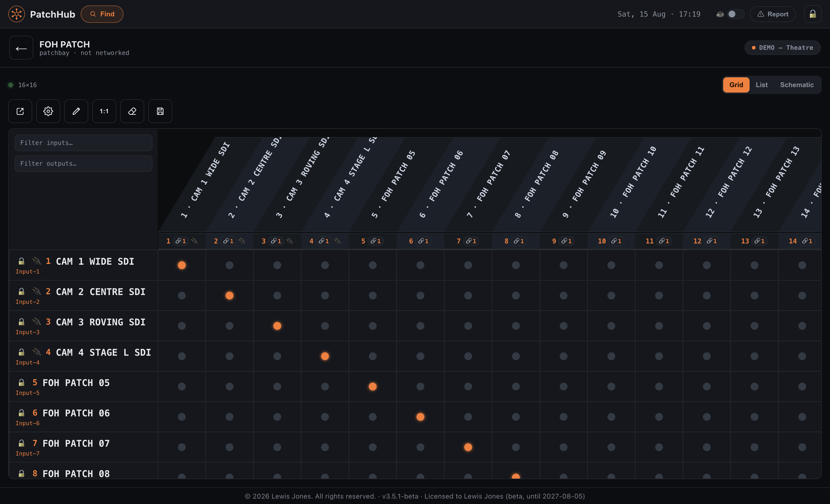Click the Report button
Image resolution: width=830 pixels, height=504 pixels.
(773, 14)
